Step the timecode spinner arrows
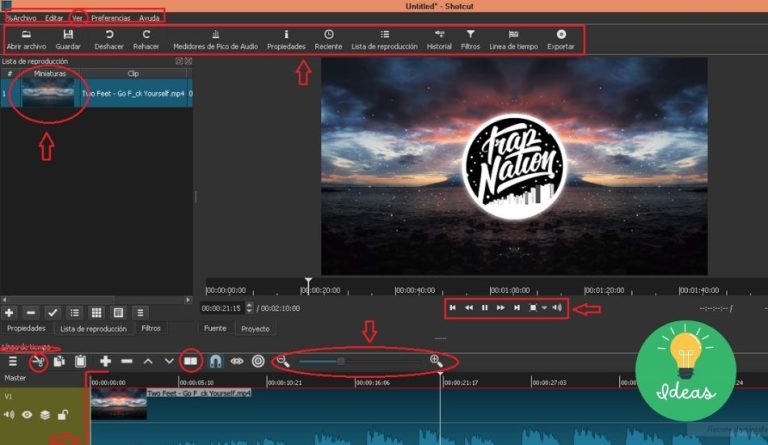 coord(249,308)
